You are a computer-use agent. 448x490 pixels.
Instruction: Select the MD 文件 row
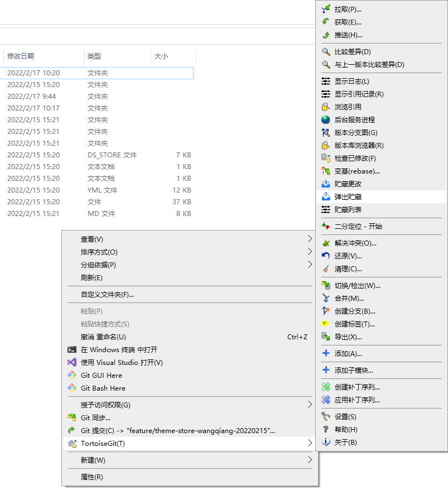point(97,213)
